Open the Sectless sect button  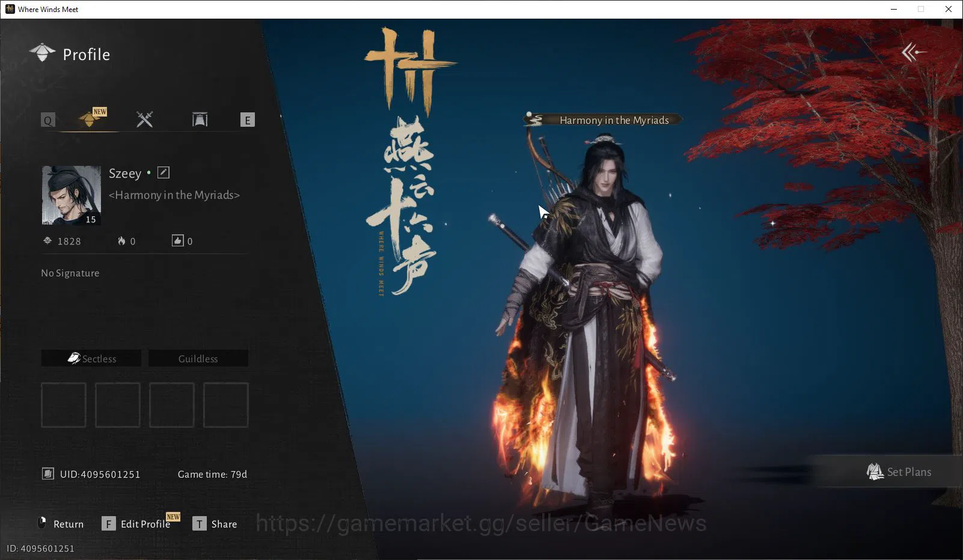click(91, 358)
